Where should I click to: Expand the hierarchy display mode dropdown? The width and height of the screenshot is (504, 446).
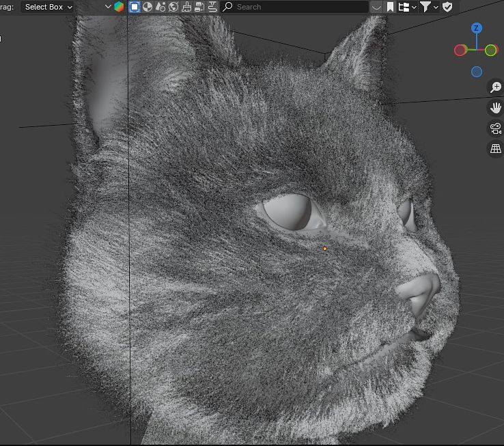(x=407, y=7)
